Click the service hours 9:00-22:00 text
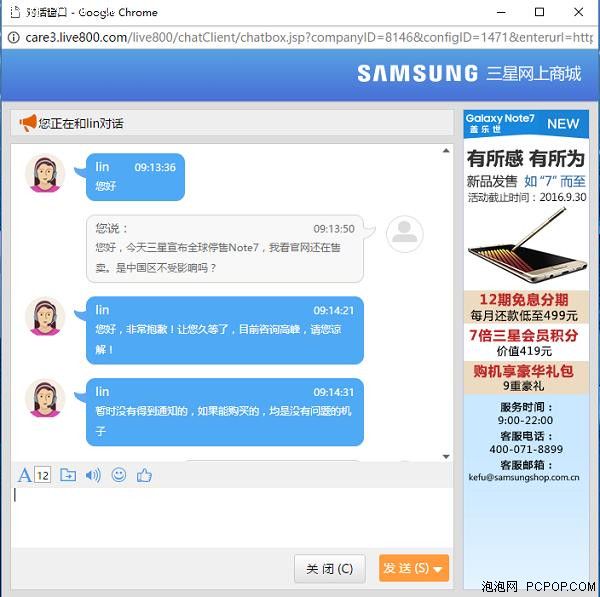 click(525, 420)
